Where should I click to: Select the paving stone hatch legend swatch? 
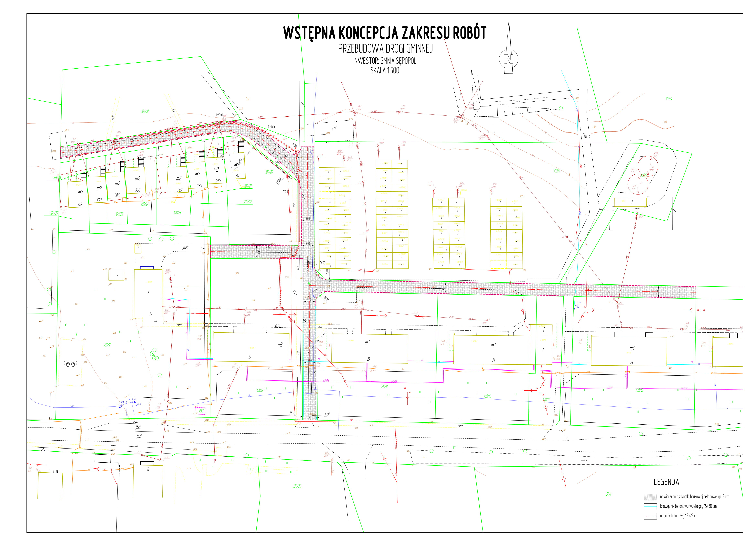[650, 497]
